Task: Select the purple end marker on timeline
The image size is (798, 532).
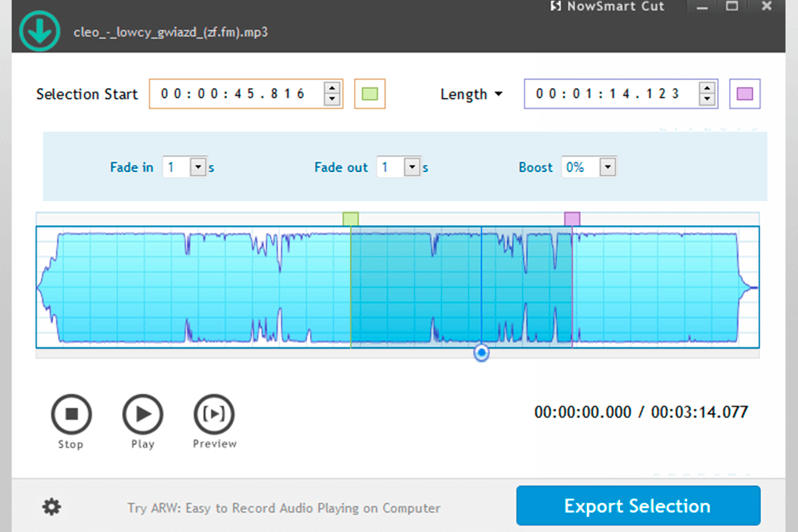Action: [x=572, y=219]
